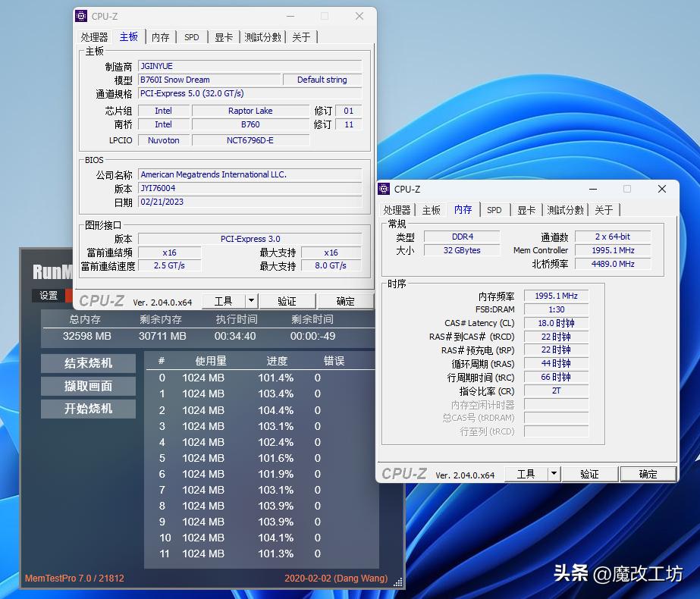Switch to the SPD tab in the main CPU-Z window

[x=191, y=36]
